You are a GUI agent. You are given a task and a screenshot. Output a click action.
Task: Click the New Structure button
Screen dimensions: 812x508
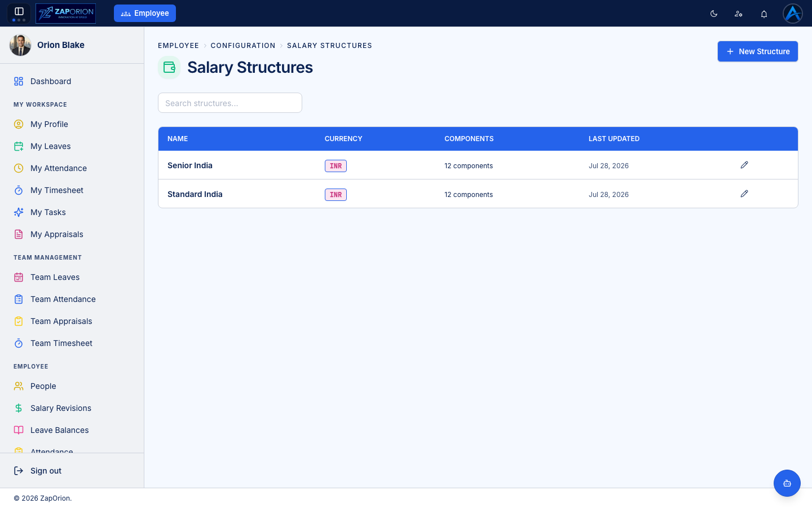(x=757, y=51)
